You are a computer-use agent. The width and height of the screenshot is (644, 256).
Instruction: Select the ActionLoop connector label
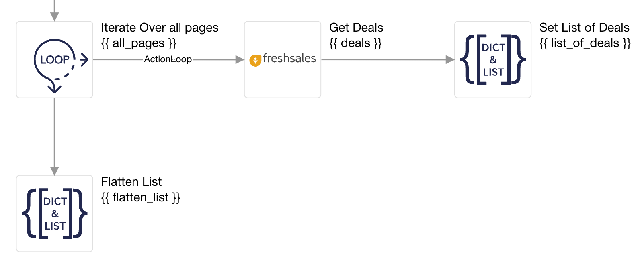[x=168, y=59]
